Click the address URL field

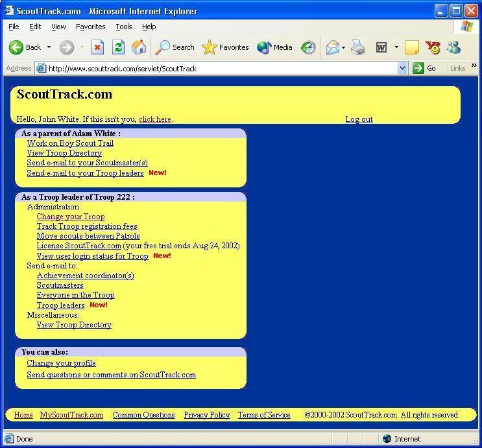[x=221, y=68]
